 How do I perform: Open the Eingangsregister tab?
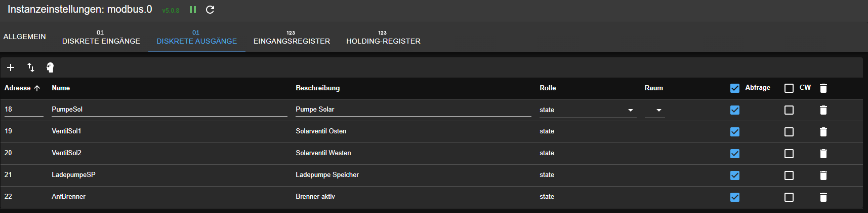click(x=292, y=37)
